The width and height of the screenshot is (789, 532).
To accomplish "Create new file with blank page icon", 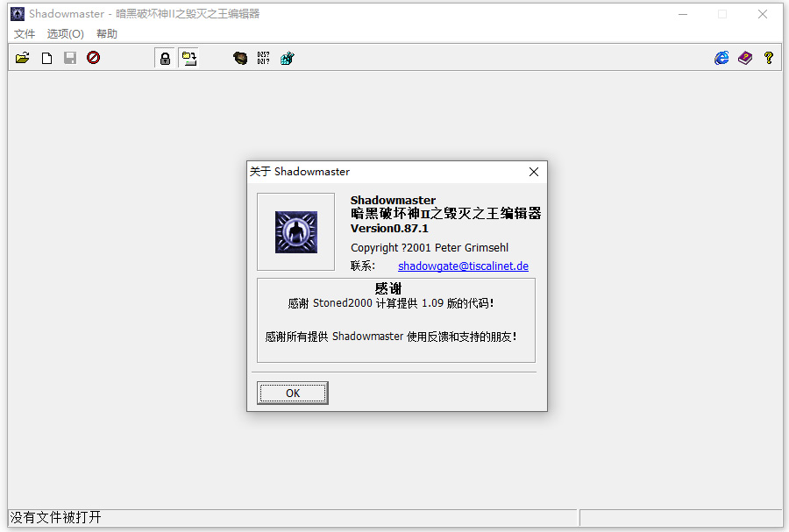I will [x=46, y=59].
